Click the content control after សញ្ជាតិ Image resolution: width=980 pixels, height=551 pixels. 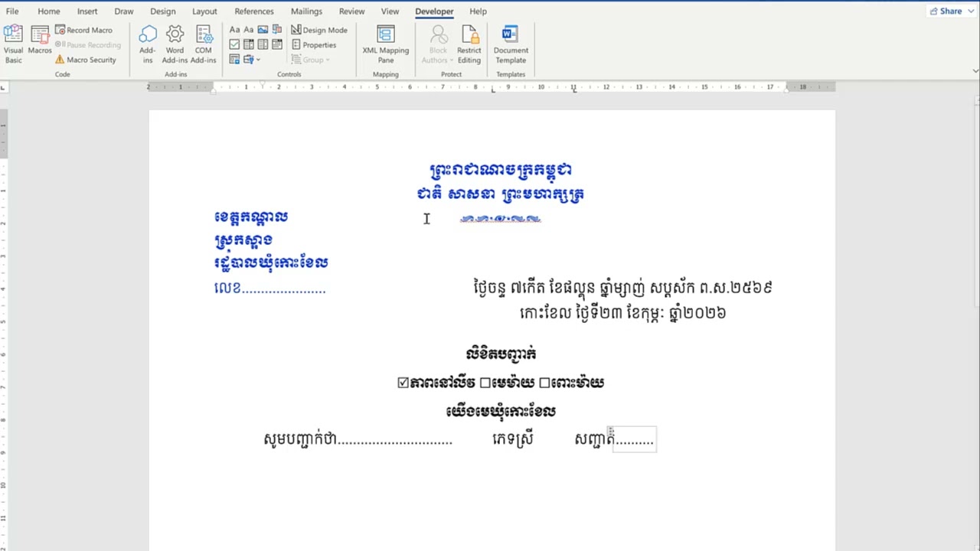tap(635, 440)
